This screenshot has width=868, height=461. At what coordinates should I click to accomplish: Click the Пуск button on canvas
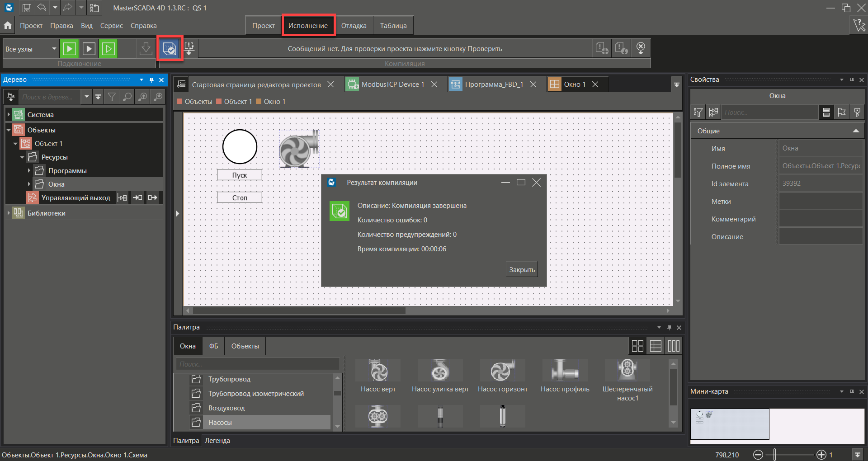pyautogui.click(x=240, y=175)
